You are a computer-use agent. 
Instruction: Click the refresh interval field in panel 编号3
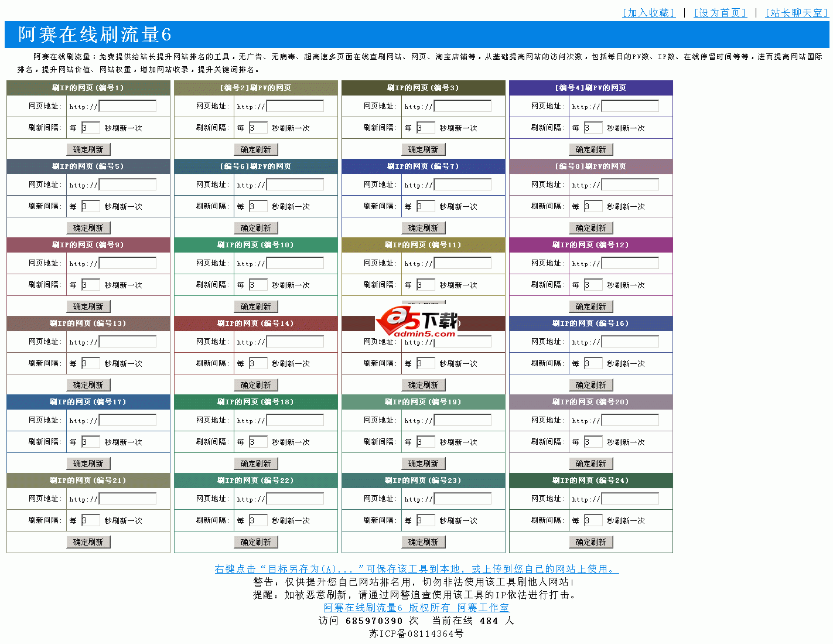pos(426,127)
